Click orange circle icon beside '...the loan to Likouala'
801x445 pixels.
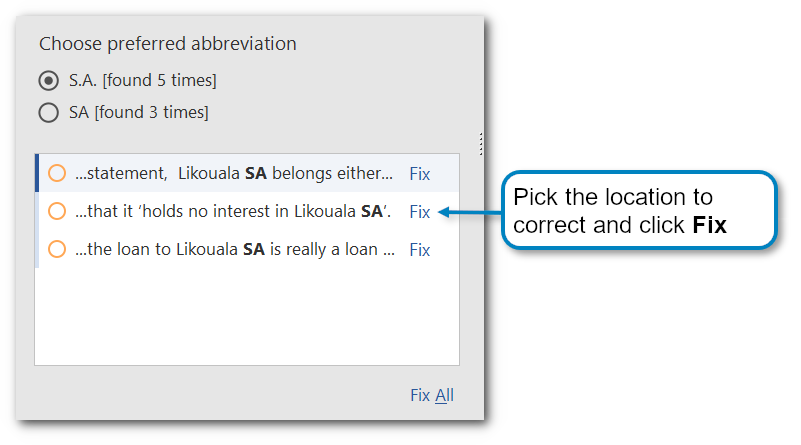pyautogui.click(x=57, y=249)
